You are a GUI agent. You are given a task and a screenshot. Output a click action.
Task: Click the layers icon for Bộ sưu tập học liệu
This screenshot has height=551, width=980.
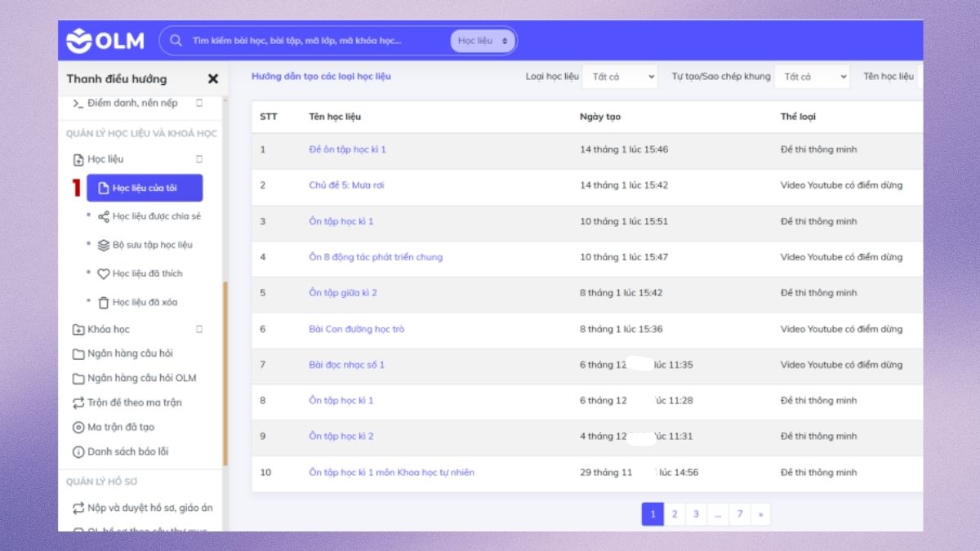104,245
